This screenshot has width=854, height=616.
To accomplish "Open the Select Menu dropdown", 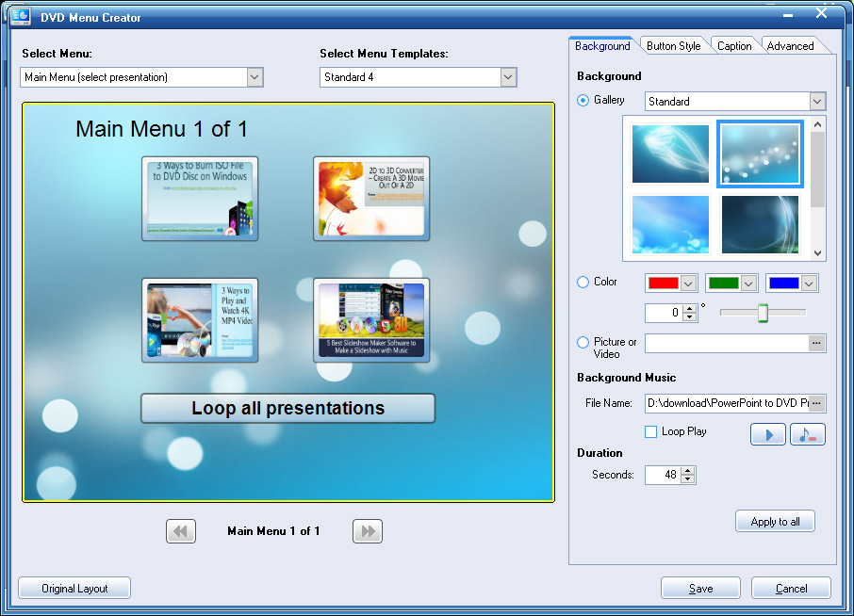I will (x=255, y=77).
